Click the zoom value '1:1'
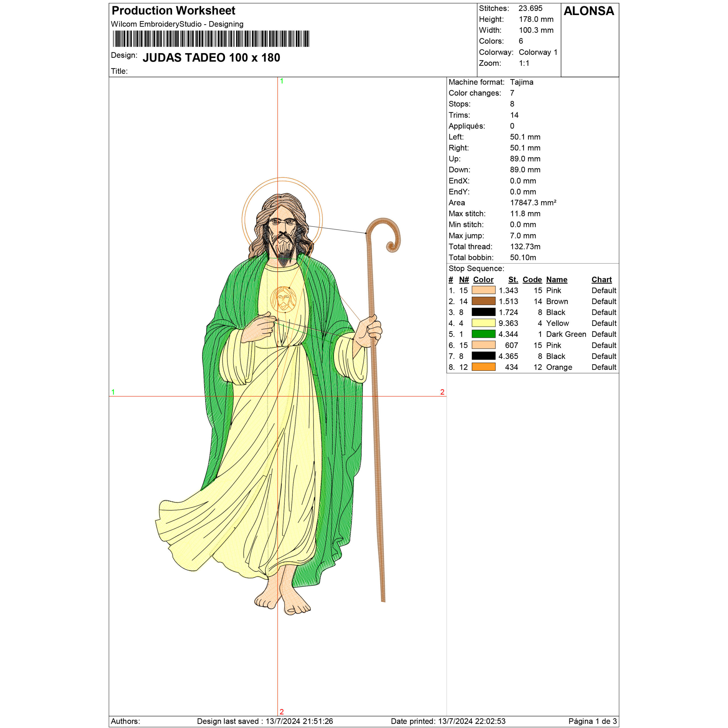728x728 pixels. [x=524, y=63]
